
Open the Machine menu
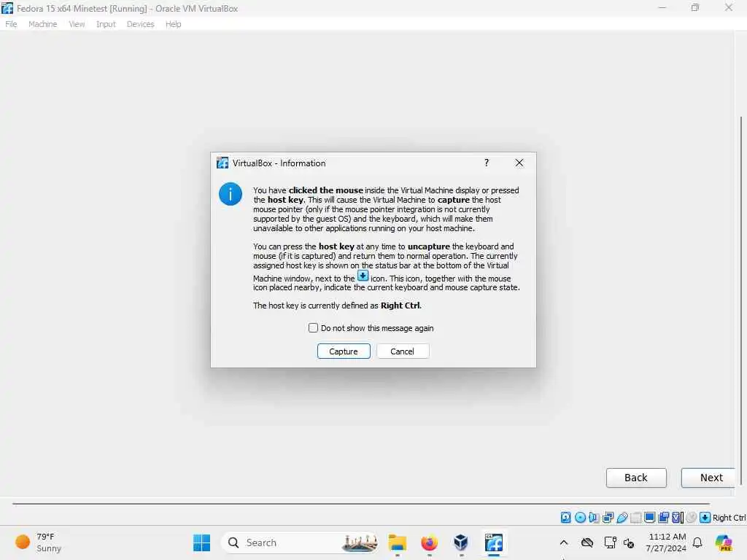pos(42,24)
